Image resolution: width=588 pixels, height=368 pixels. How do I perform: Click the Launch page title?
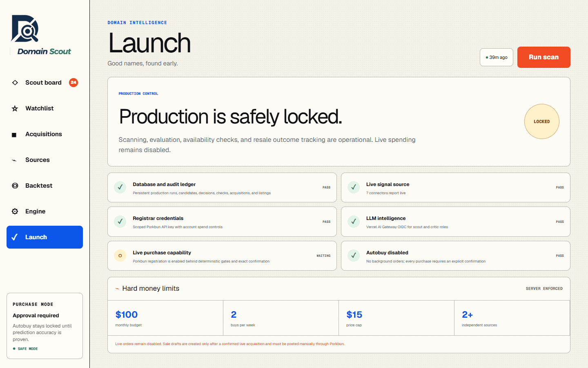click(x=149, y=43)
